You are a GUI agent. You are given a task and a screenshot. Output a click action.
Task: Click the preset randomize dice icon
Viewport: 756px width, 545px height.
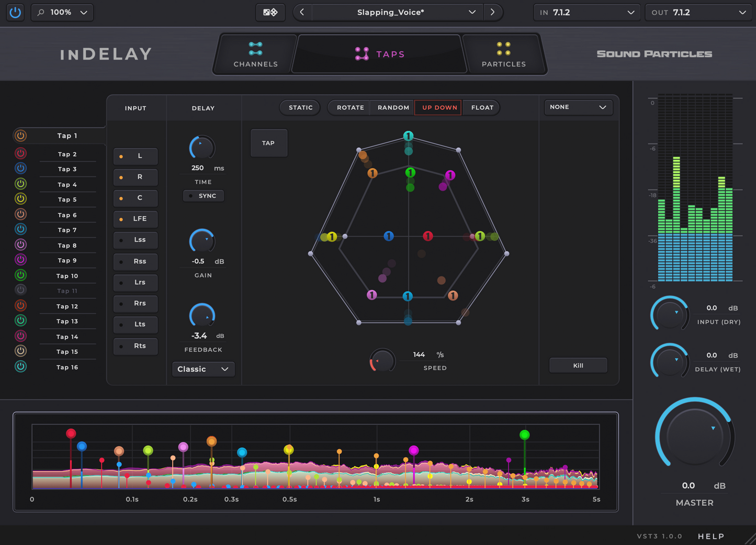click(270, 12)
